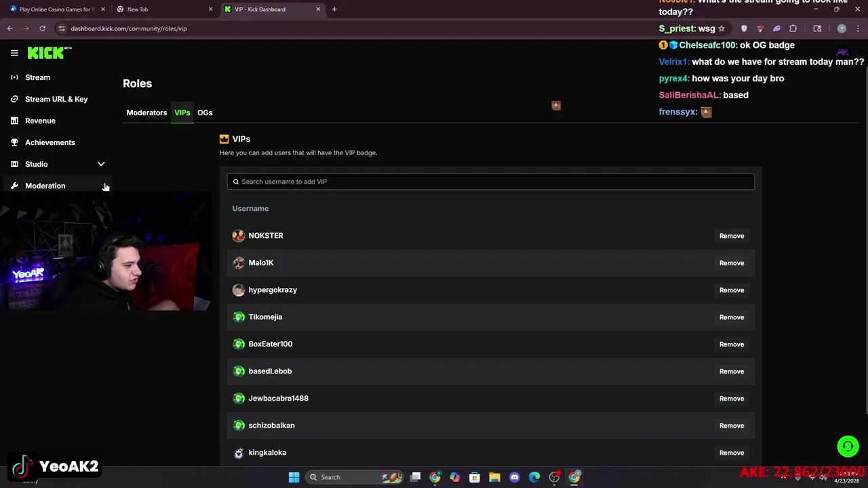Open Moderation section

[x=45, y=186]
